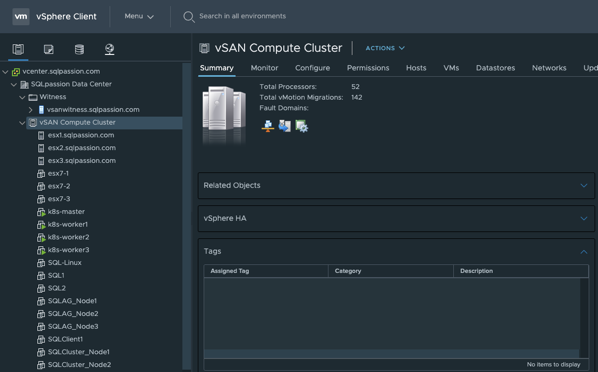Viewport: 598px width, 372px height.
Task: Click the powered-on VM icon for k8s-worker1
Action: [x=41, y=225]
